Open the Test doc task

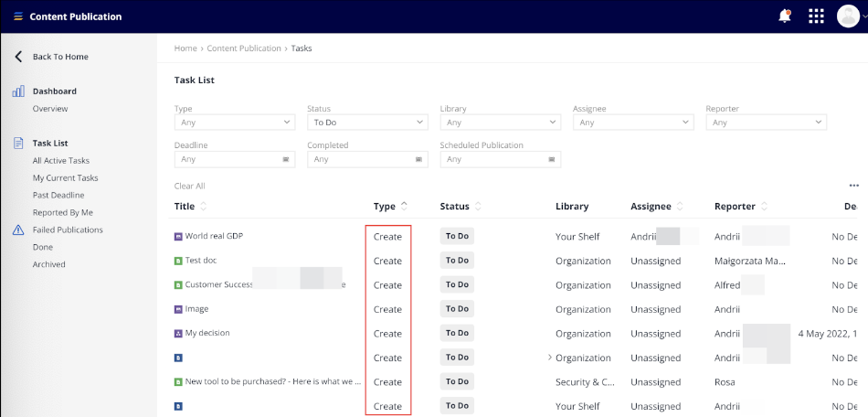pos(201,261)
